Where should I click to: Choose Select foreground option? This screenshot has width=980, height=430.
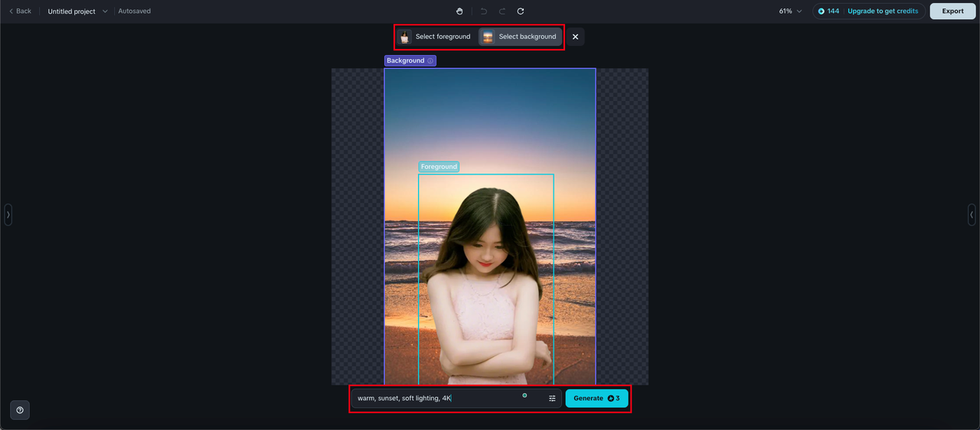435,37
